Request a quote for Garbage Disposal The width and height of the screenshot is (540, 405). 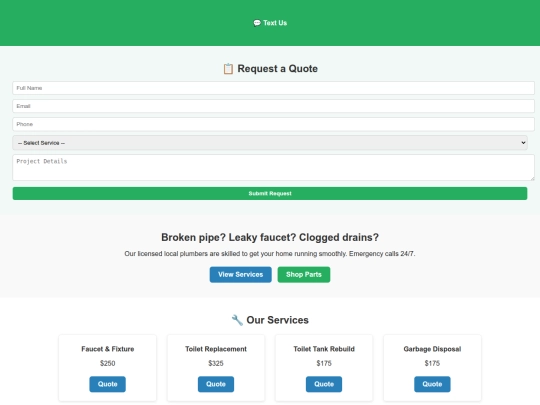point(432,384)
